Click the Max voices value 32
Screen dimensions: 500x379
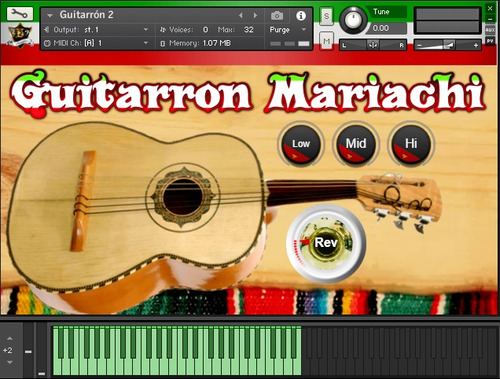click(249, 30)
